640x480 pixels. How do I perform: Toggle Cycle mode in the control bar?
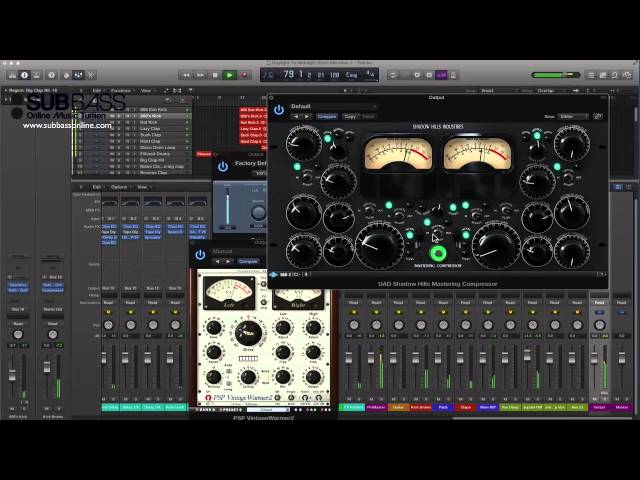tap(393, 75)
